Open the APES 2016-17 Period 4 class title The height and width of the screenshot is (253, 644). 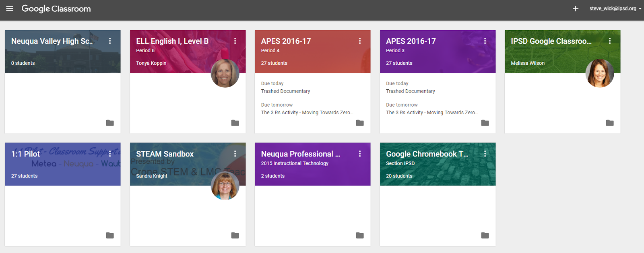pyautogui.click(x=286, y=41)
